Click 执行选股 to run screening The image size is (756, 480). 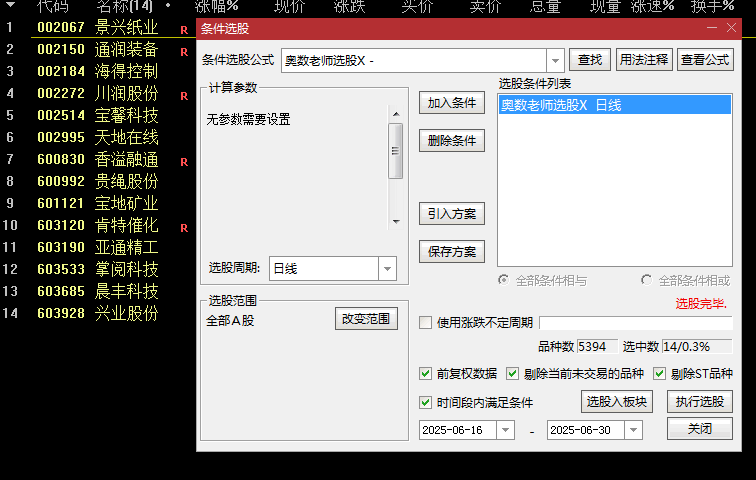click(x=700, y=401)
